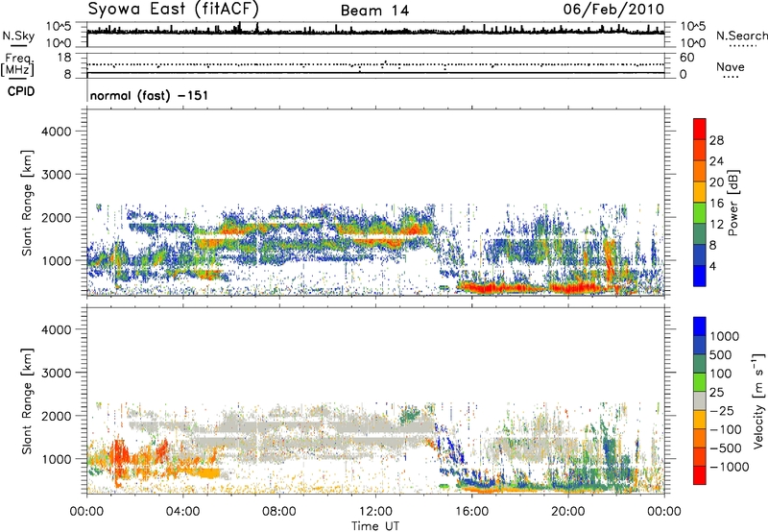Click the 'N.Sky' label
This screenshot has width=768, height=532.
coord(18,36)
